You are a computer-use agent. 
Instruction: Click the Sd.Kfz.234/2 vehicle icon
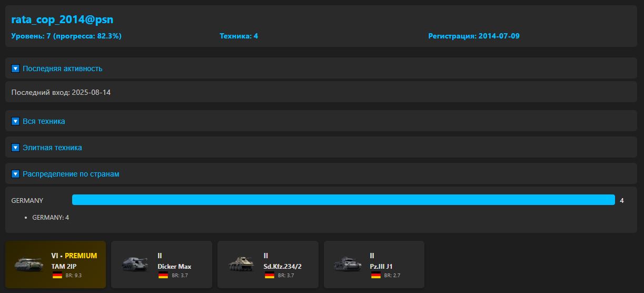[x=241, y=265]
